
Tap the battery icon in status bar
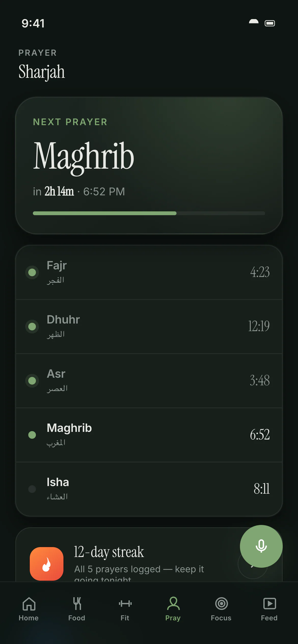(x=270, y=23)
